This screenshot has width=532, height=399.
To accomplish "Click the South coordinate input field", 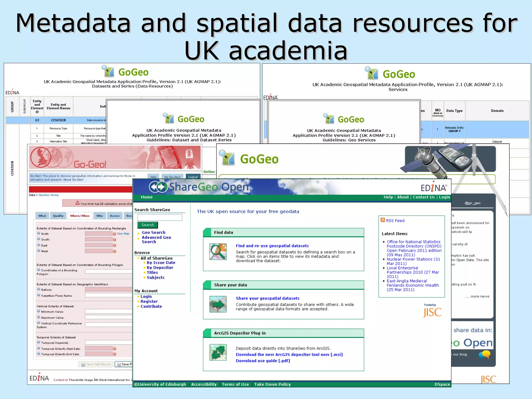I will tap(99, 239).
